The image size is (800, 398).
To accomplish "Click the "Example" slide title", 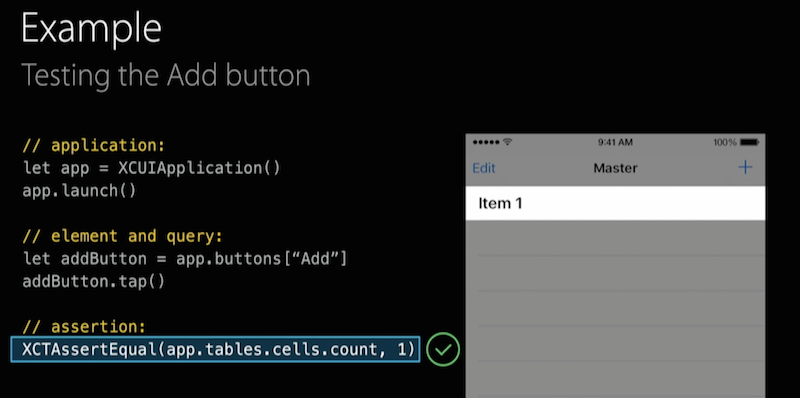I will 91,29.
